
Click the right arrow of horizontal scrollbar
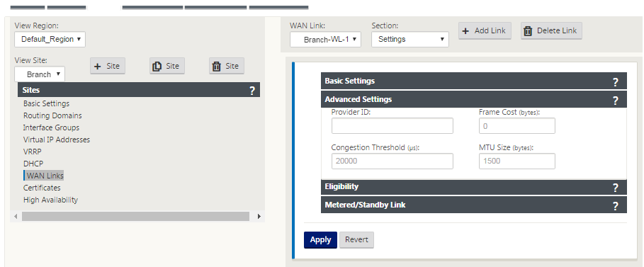[259, 216]
